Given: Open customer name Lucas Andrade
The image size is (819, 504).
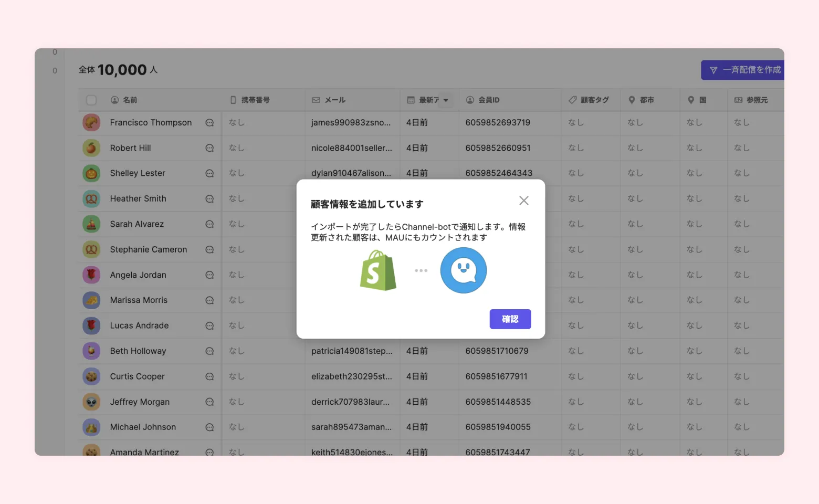Looking at the screenshot, I should coord(139,325).
